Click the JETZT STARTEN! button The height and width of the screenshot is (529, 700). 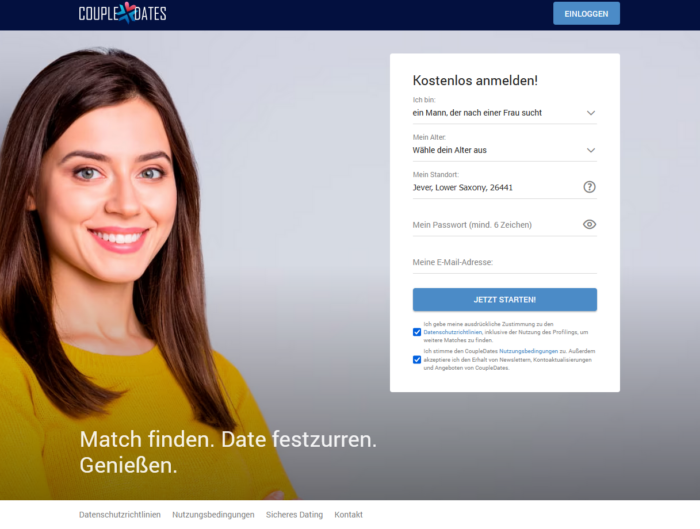point(504,300)
